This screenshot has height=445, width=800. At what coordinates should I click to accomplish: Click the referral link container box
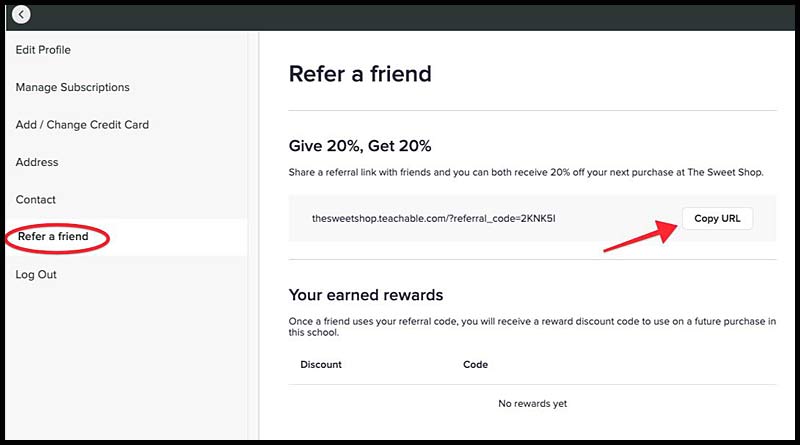point(532,218)
